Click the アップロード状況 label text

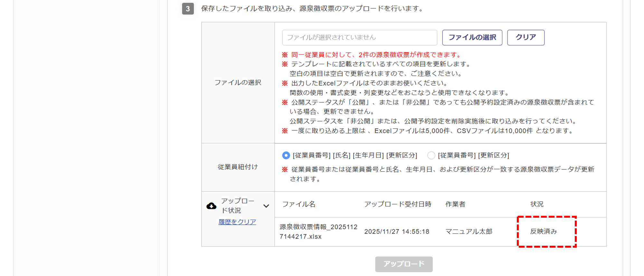pos(237,205)
